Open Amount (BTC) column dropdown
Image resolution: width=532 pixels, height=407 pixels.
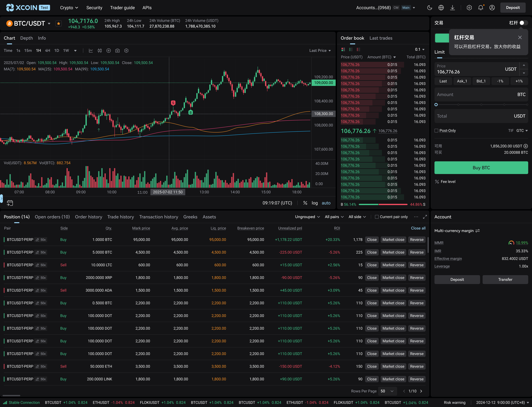tap(381, 57)
